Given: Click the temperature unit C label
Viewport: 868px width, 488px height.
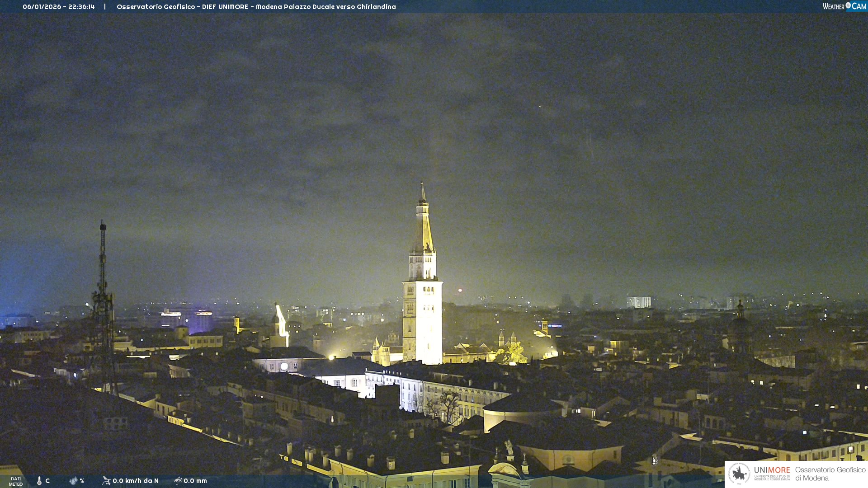Looking at the screenshot, I should (x=47, y=481).
